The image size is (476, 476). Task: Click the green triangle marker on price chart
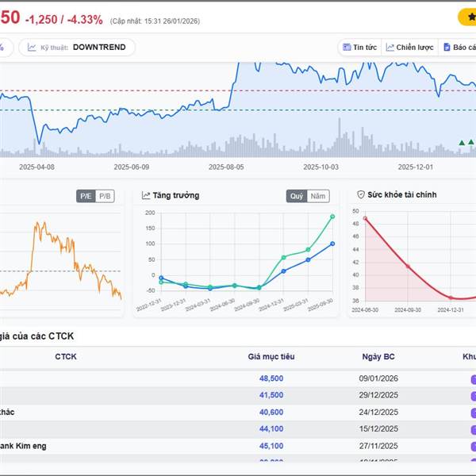click(462, 143)
